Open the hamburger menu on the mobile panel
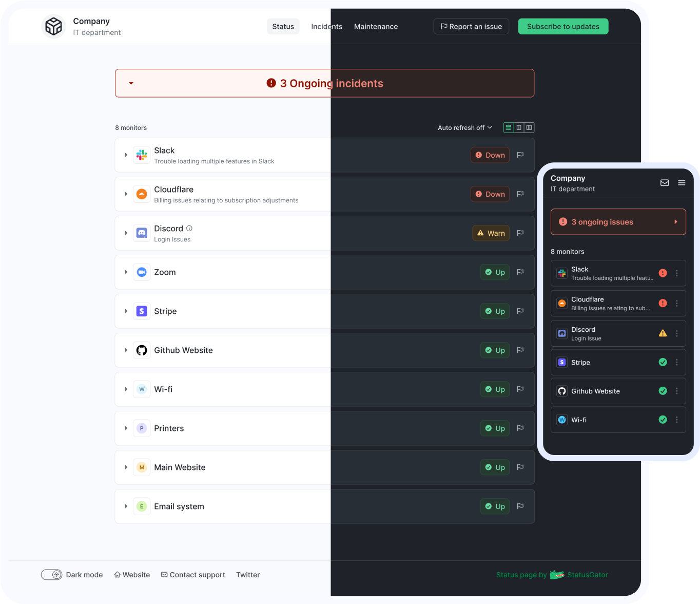This screenshot has width=700, height=604. click(x=682, y=183)
